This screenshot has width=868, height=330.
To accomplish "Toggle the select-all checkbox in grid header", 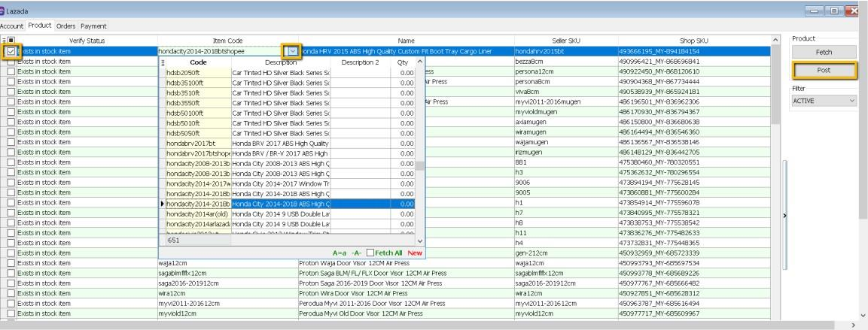I will tap(11, 40).
